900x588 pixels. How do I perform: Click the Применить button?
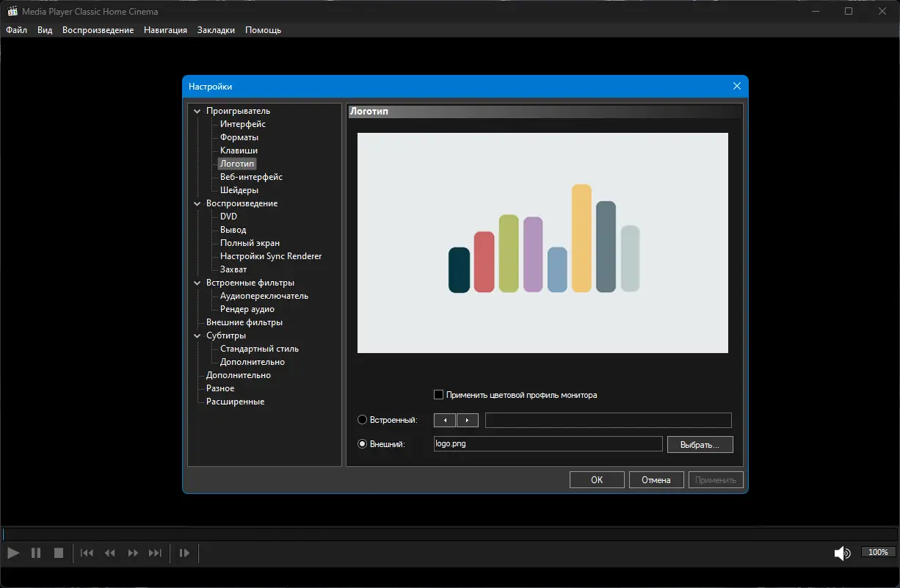(716, 480)
